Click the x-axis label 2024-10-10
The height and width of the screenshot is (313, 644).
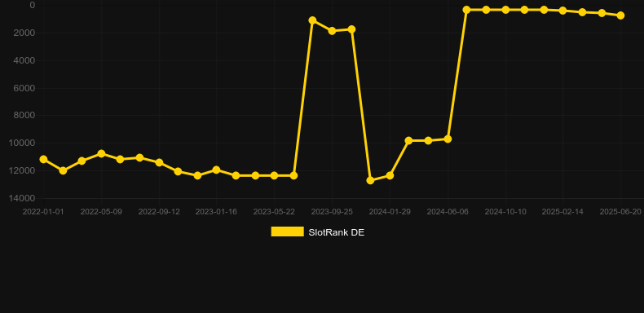(505, 212)
